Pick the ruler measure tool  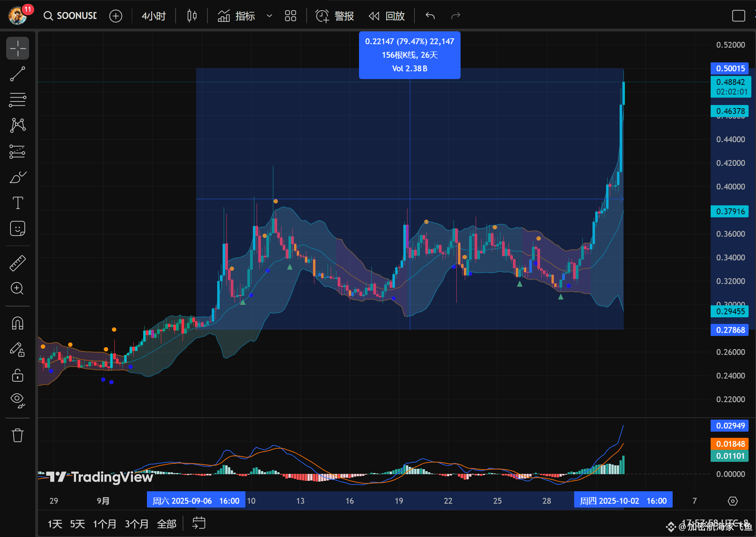[x=17, y=263]
